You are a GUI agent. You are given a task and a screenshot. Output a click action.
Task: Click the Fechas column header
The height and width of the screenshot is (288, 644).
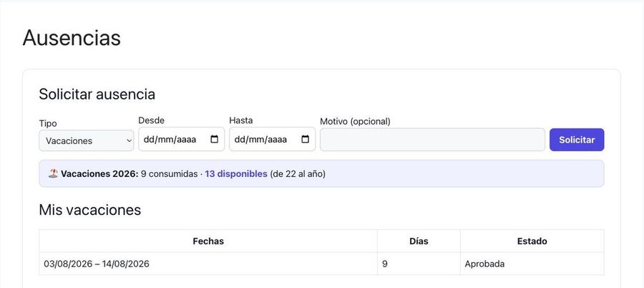pyautogui.click(x=208, y=241)
